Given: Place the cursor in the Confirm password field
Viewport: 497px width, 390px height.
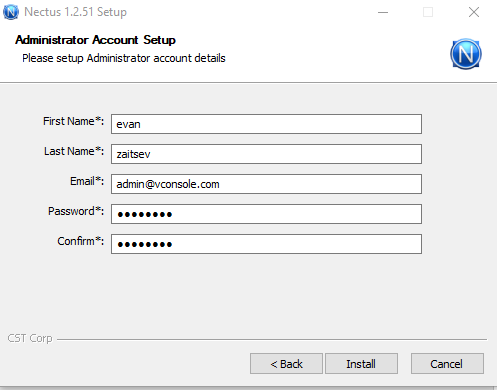Looking at the screenshot, I should click(x=266, y=244).
